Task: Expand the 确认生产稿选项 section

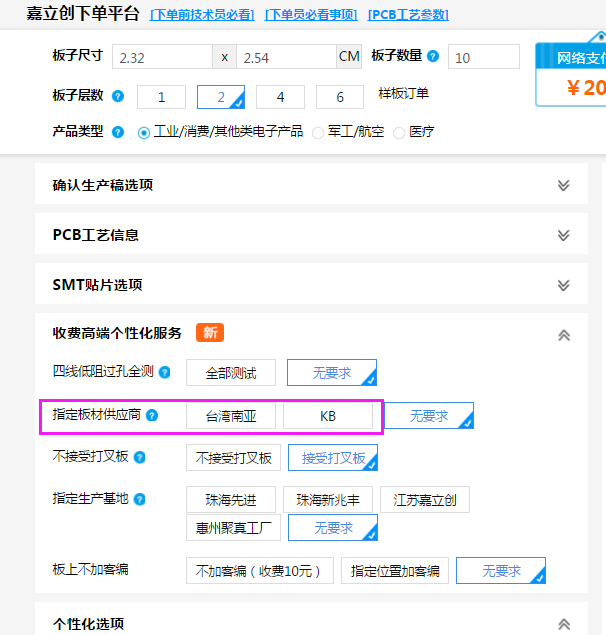Action: pos(563,186)
